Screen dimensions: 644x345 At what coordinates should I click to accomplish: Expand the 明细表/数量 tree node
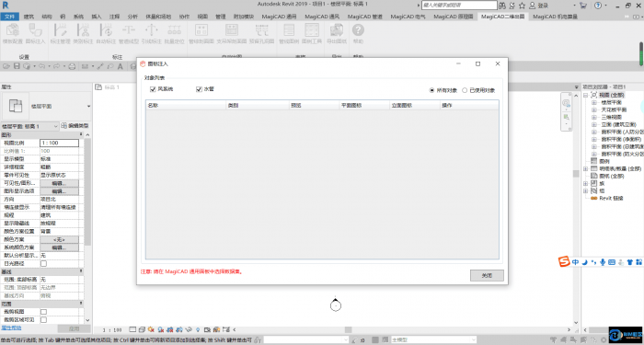586,168
